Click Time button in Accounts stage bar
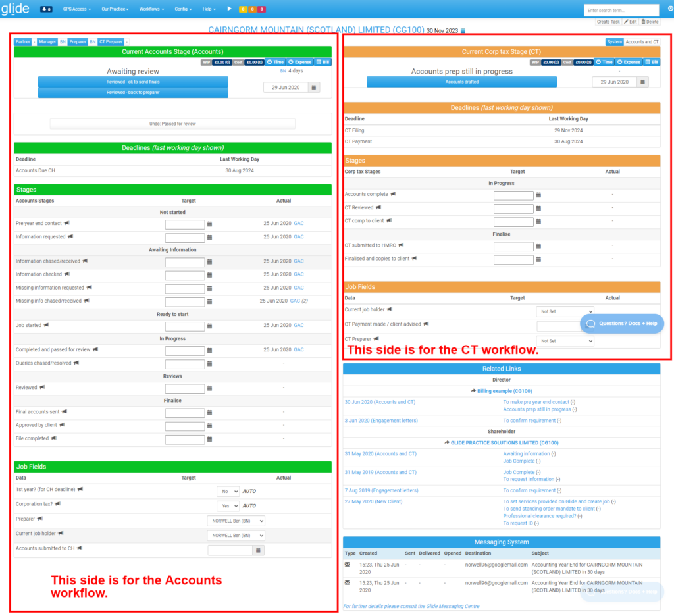The height and width of the screenshot is (616, 674). point(276,62)
